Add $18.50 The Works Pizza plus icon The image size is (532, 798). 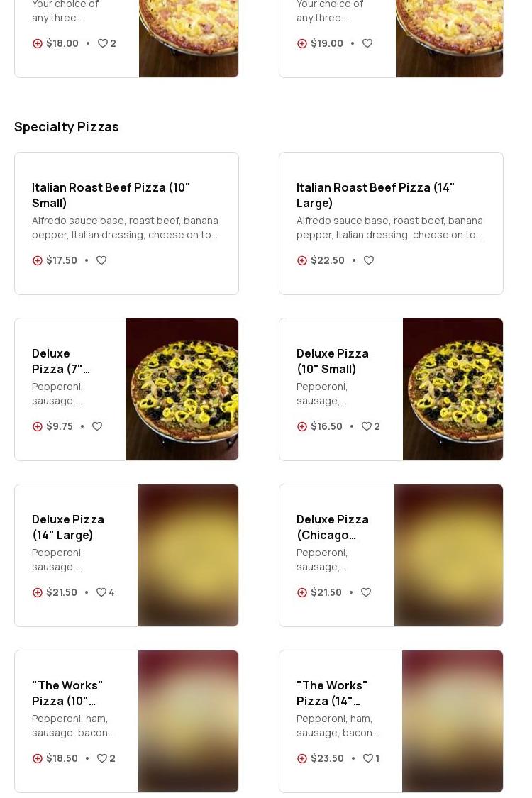pos(38,758)
